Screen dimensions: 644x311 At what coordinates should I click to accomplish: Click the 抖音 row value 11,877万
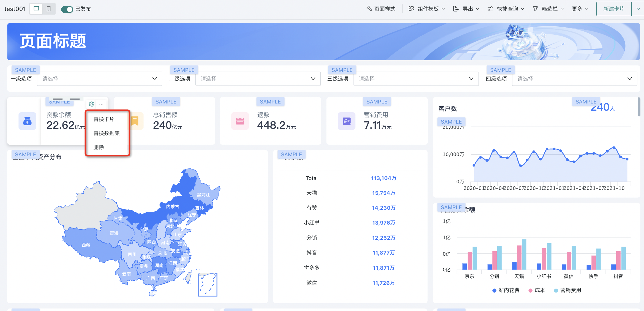coord(384,253)
